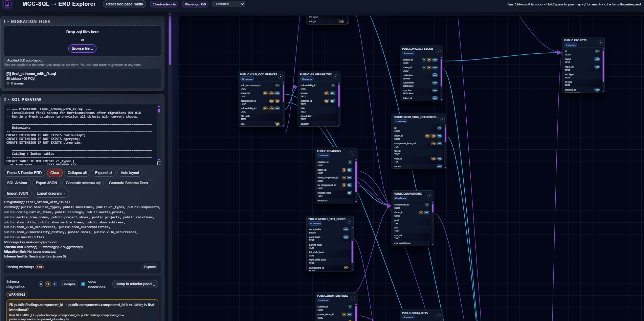Click the side panel vertical scrollbar
The width and height of the screenshot is (644, 321).
click(170, 41)
